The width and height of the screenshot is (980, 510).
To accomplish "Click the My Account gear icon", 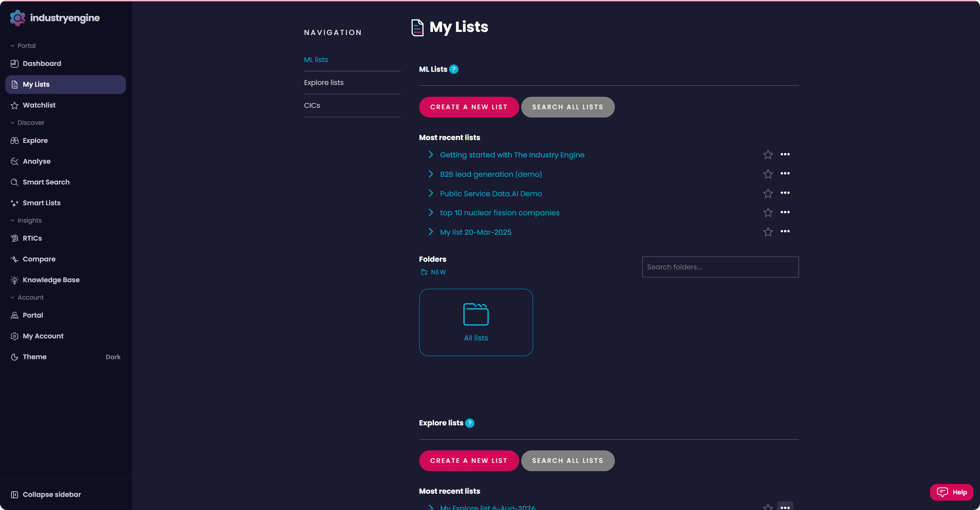I will (x=15, y=336).
